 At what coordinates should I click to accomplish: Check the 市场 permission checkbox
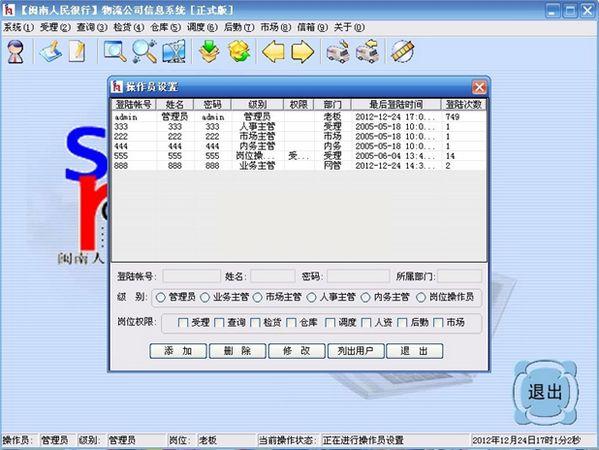pos(438,323)
